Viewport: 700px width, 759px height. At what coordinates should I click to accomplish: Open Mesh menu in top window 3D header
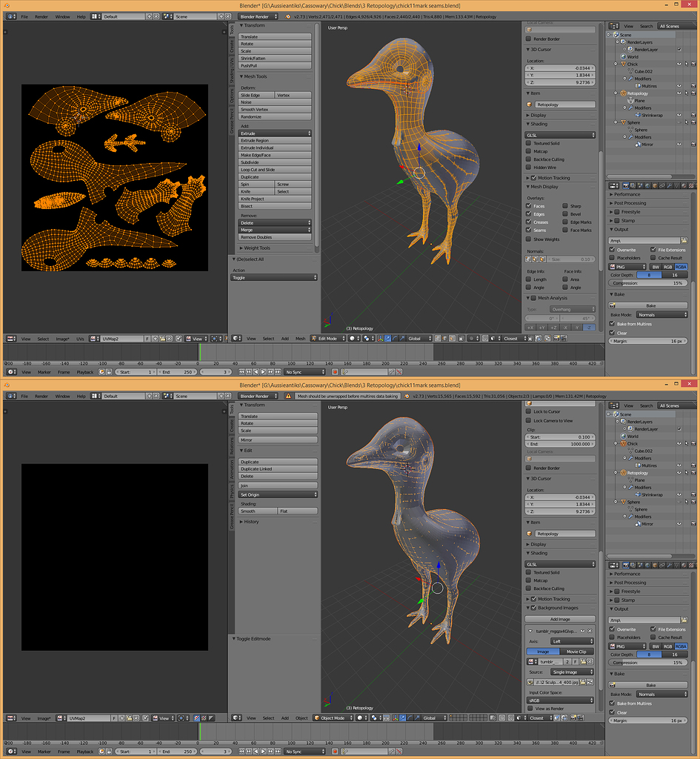[x=301, y=338]
